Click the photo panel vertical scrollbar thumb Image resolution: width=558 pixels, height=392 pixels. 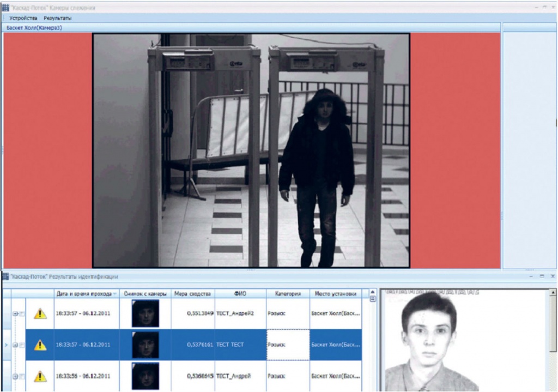tap(553, 324)
